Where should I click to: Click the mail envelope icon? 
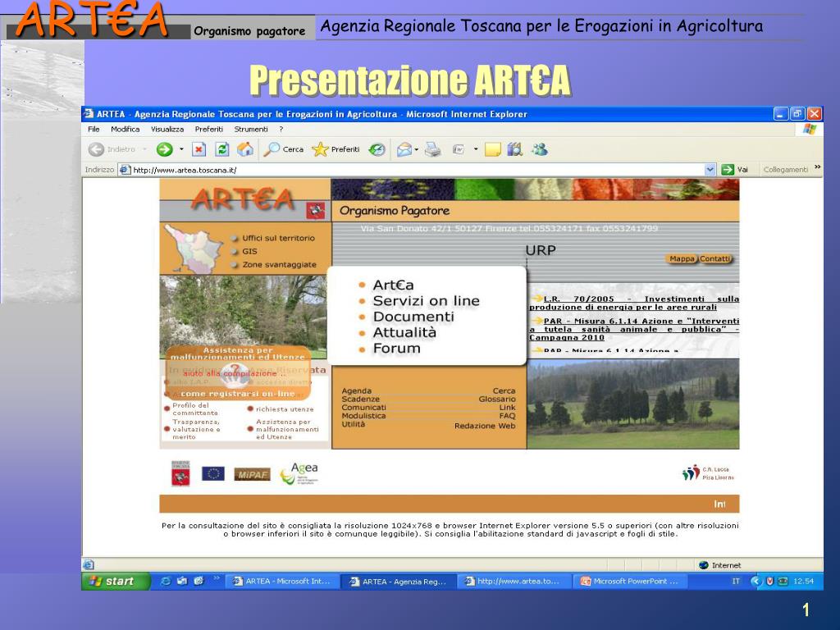pos(404,149)
